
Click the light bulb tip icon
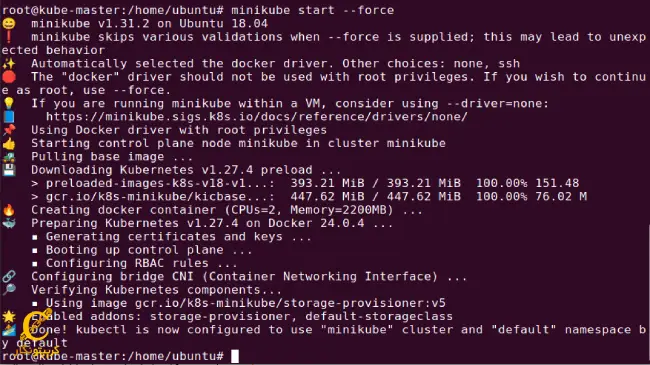(9, 103)
